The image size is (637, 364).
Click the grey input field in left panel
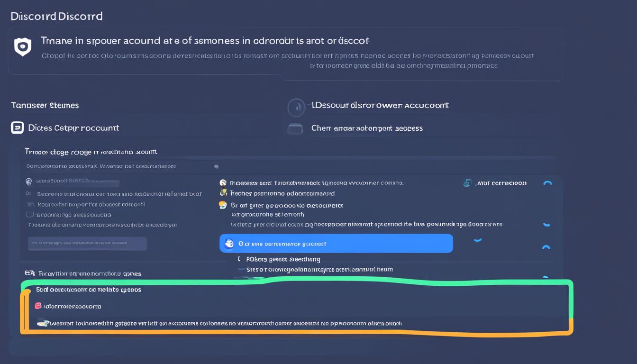pos(87,244)
